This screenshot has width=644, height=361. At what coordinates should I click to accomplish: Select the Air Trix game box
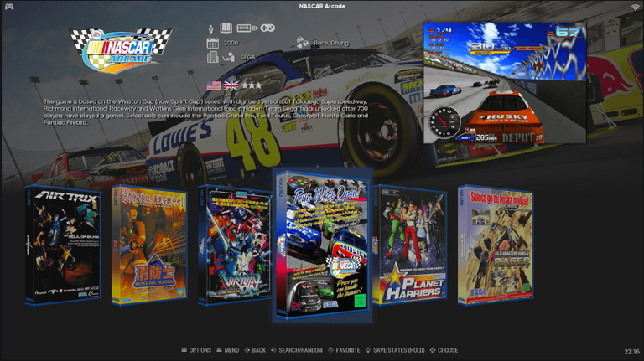pyautogui.click(x=63, y=245)
